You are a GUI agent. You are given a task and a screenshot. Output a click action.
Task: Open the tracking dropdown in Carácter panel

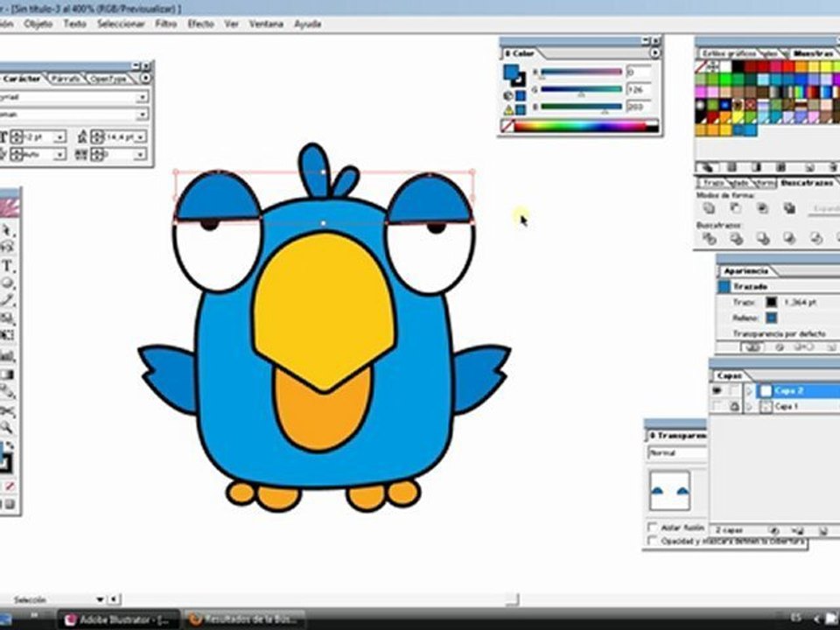[140, 155]
